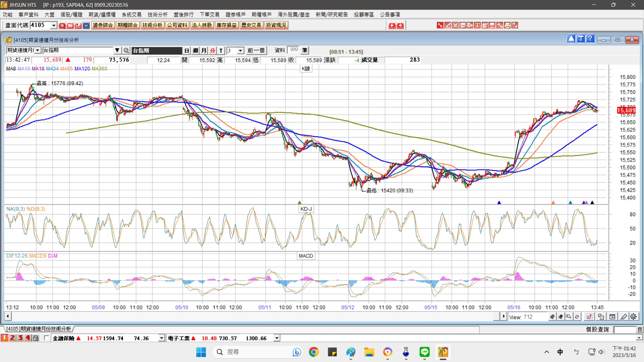Click the indicator formula settings icon
Screen dimensions: 644x362
tap(589, 317)
